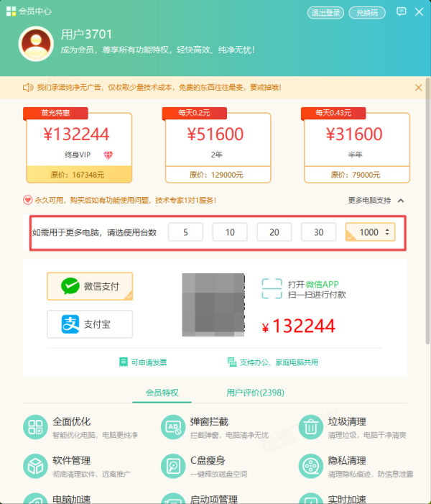Image resolution: width=431 pixels, height=504 pixels.
Task: Click the 弹窗拦截 feature title
Action: 210,421
